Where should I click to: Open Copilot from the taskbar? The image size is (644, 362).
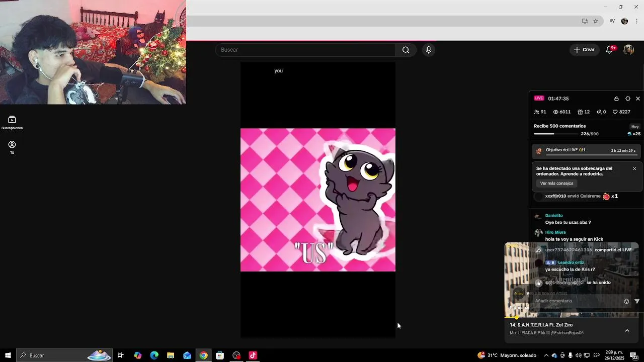137,355
